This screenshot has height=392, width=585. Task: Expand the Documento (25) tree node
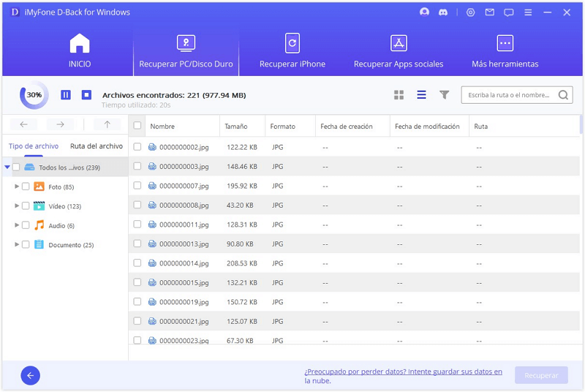click(17, 244)
